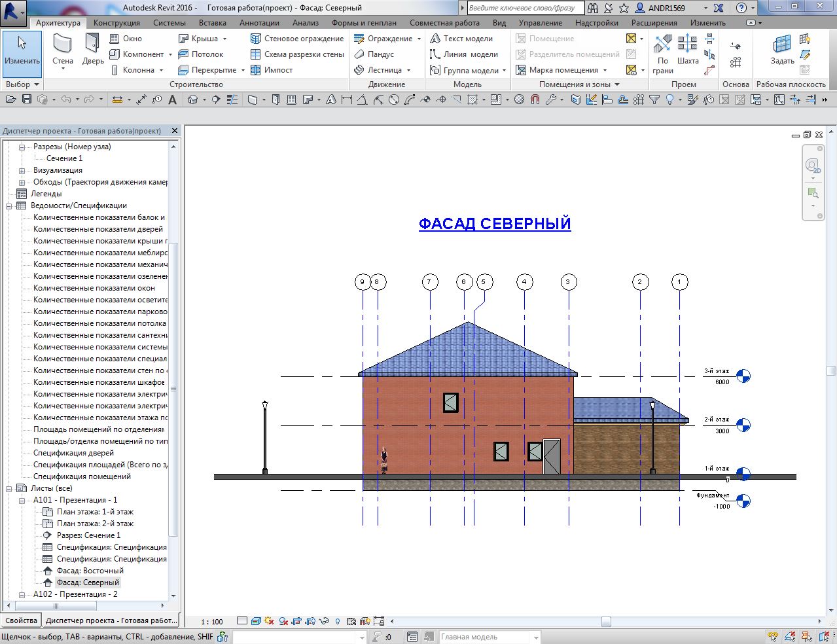
Task: Toggle temporary hide/isolate glasses icon
Action: point(325,621)
